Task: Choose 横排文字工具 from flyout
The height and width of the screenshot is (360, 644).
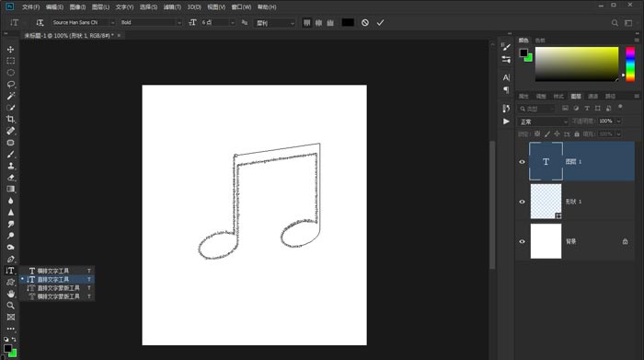Action: coord(57,271)
